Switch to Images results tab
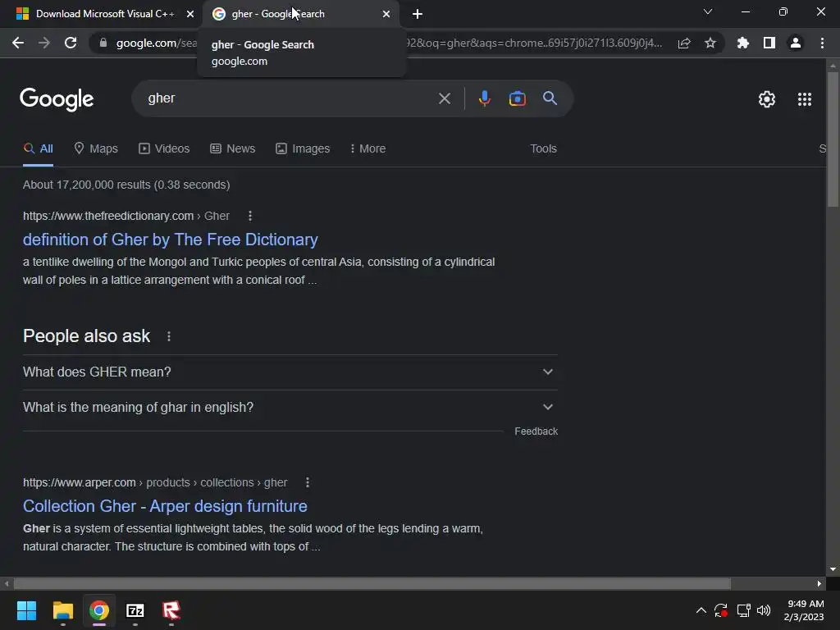The width and height of the screenshot is (840, 630). 303,149
